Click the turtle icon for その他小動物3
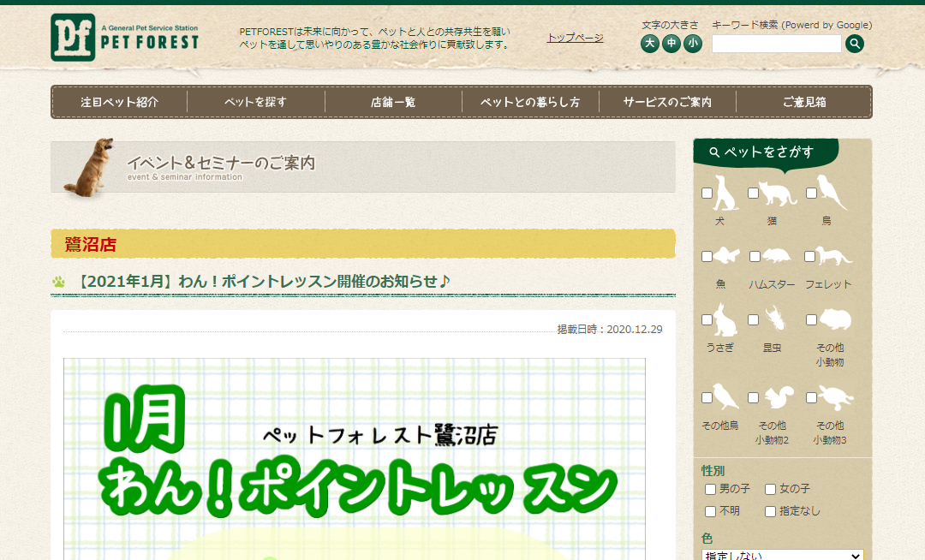Viewport: 925px width, 560px height. [x=836, y=398]
